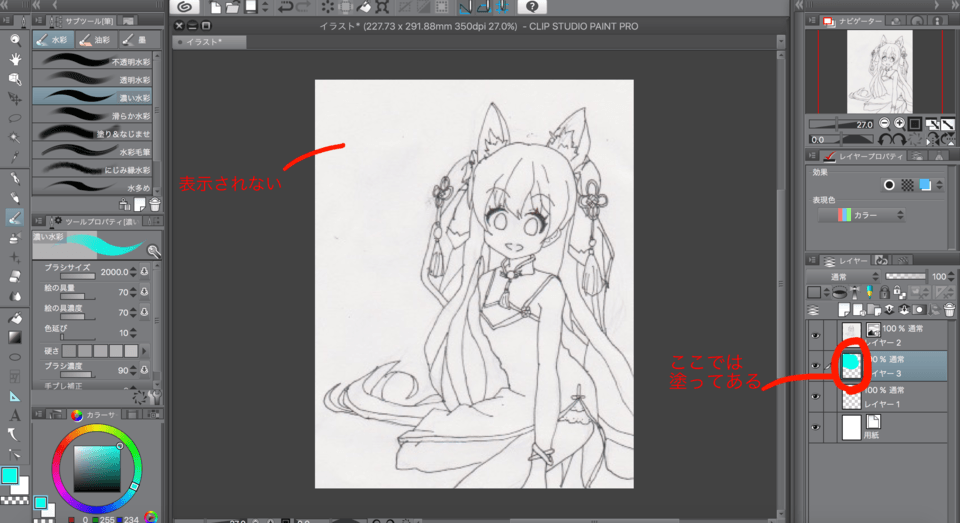Click the Clip Studio launcher icon
Screen dimensions: 960x523
[x=184, y=7]
